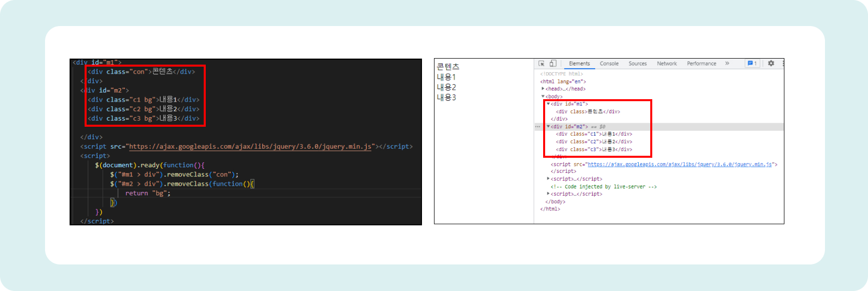Select the div class row under m1
The image size is (868, 291).
click(x=588, y=112)
